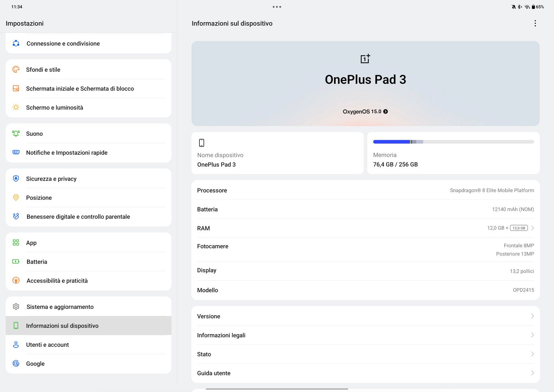Click the OnePlus Pad 3 banner title

(x=365, y=79)
